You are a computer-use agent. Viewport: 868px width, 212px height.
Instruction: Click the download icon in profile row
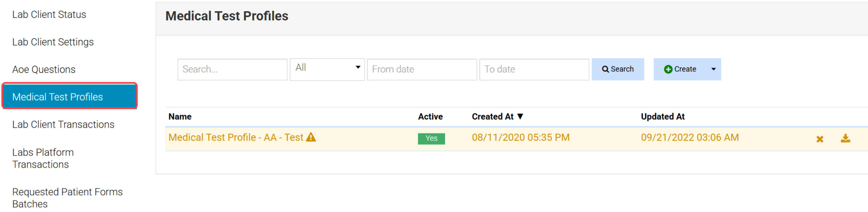[845, 138]
